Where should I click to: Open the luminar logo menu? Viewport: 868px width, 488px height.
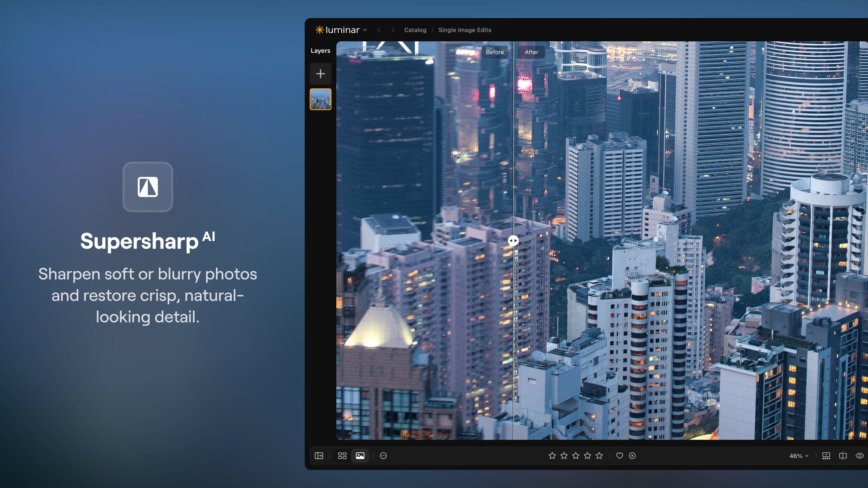click(x=341, y=30)
